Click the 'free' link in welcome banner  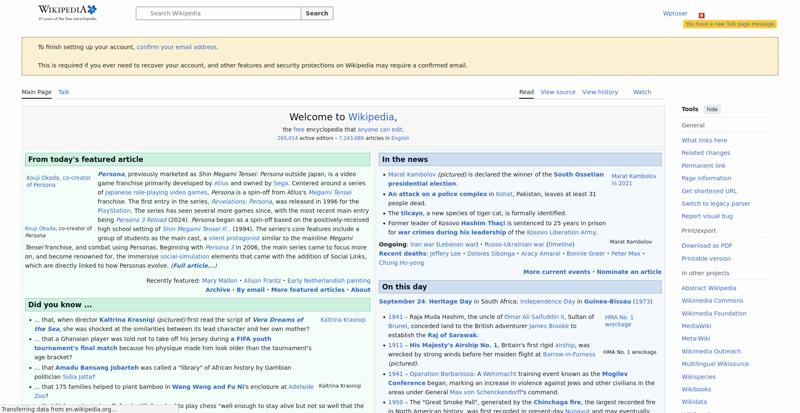point(299,130)
